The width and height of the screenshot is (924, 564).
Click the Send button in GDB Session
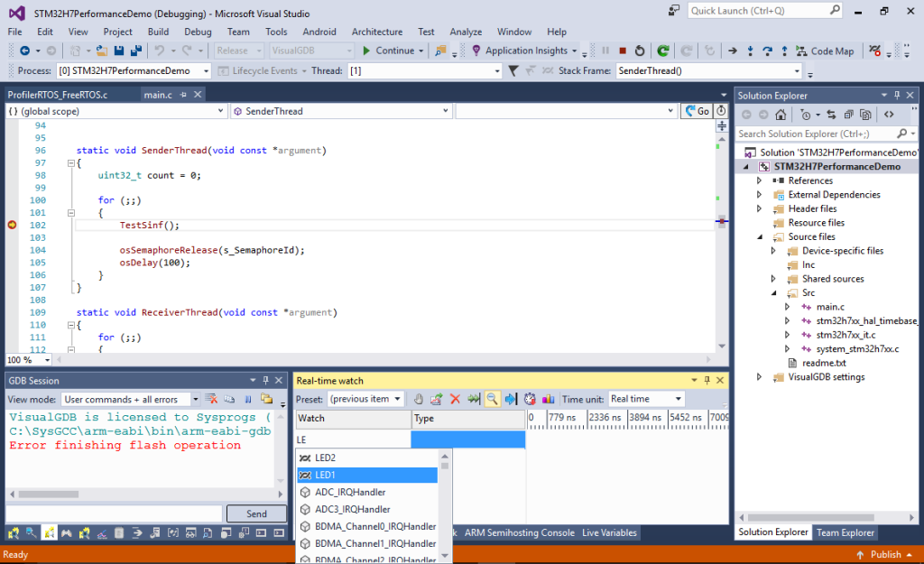pos(256,513)
